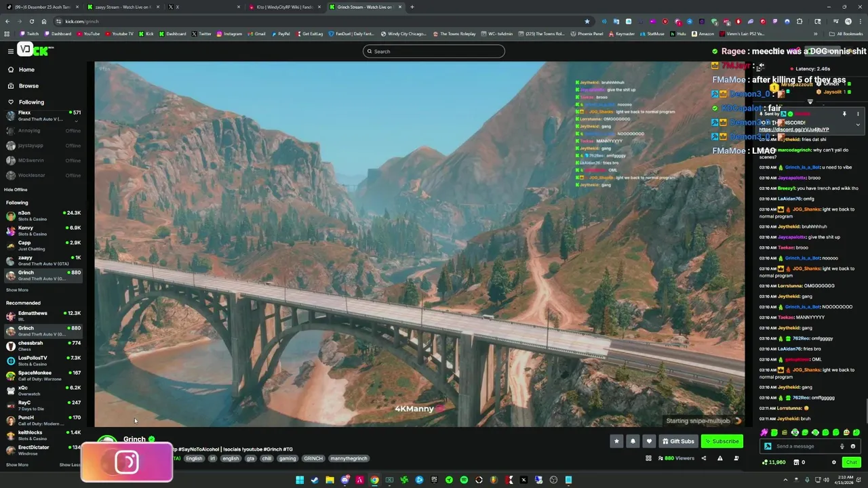Image resolution: width=868 pixels, height=488 pixels.
Task: Open chessbrah recommended channel
Action: click(x=43, y=346)
